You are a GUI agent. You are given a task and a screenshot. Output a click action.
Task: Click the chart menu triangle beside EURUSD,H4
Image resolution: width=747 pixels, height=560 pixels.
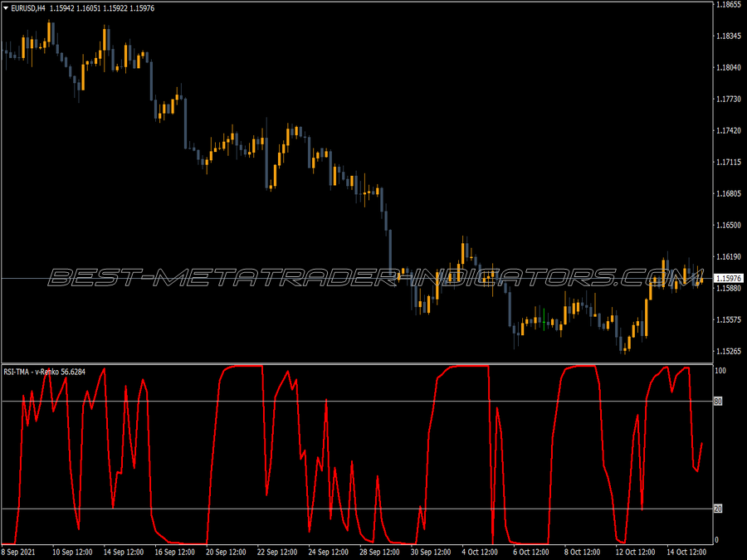[x=6, y=8]
